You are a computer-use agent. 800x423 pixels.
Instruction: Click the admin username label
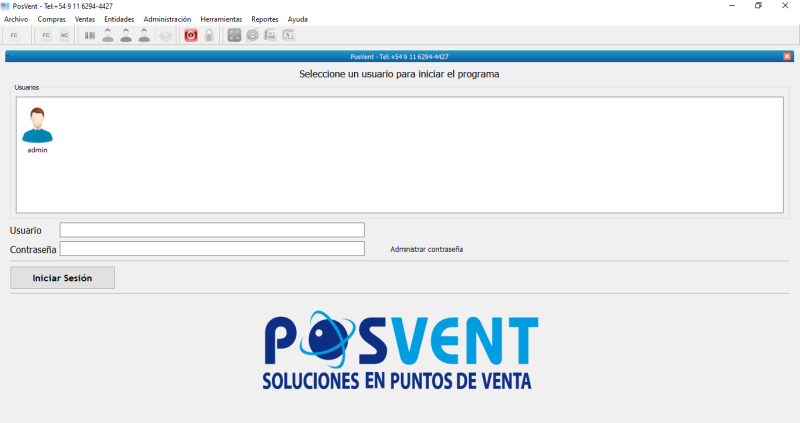(37, 150)
